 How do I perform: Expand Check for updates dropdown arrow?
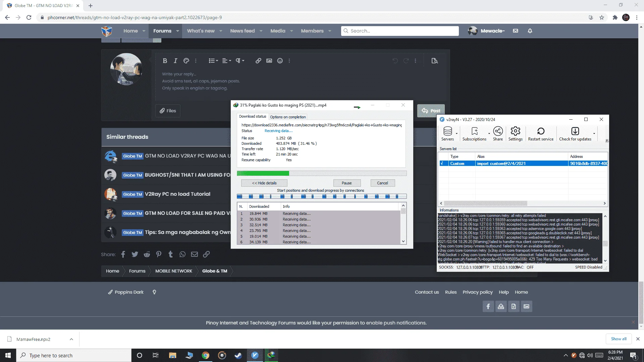[x=594, y=134]
